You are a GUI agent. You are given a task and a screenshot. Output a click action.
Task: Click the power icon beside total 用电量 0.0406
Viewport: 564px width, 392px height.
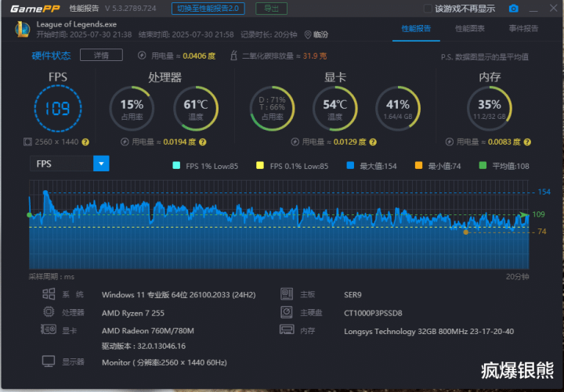point(142,56)
